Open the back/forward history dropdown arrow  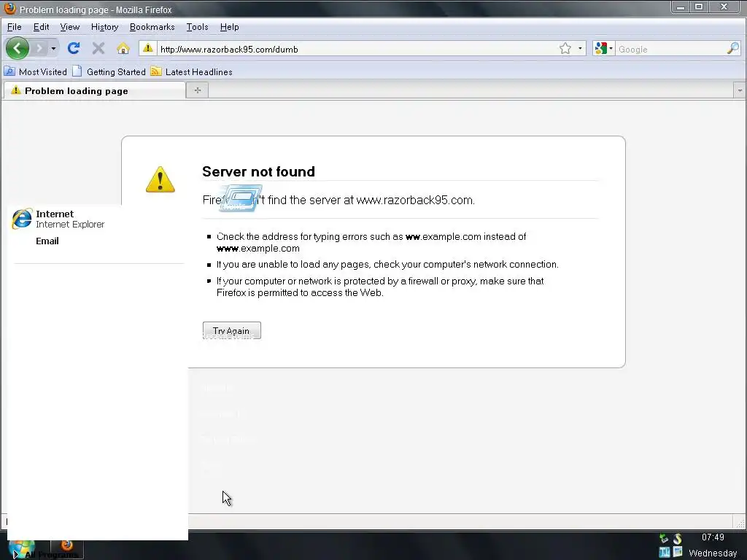53,49
